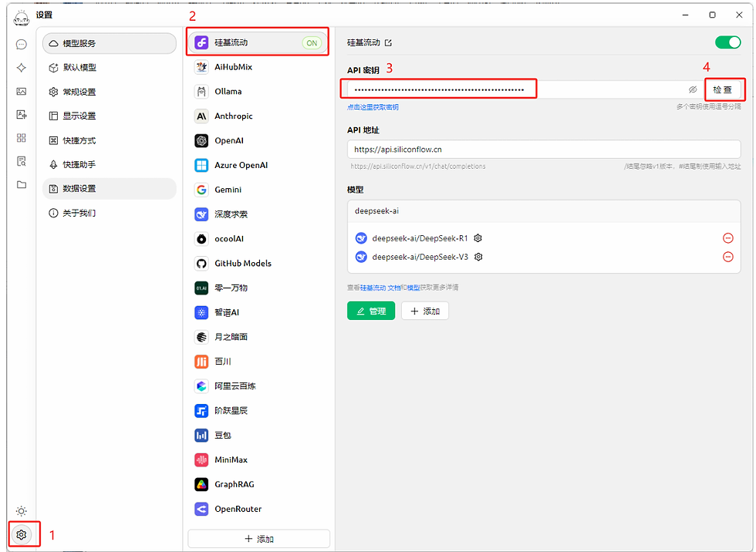Select the 豆包 provider
This screenshot has width=756, height=552.
click(258, 436)
